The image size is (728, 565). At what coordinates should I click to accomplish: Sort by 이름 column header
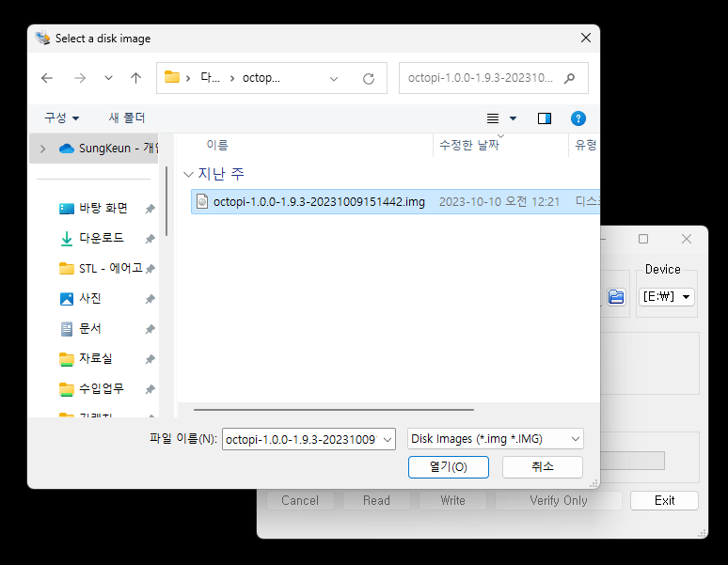coord(307,145)
